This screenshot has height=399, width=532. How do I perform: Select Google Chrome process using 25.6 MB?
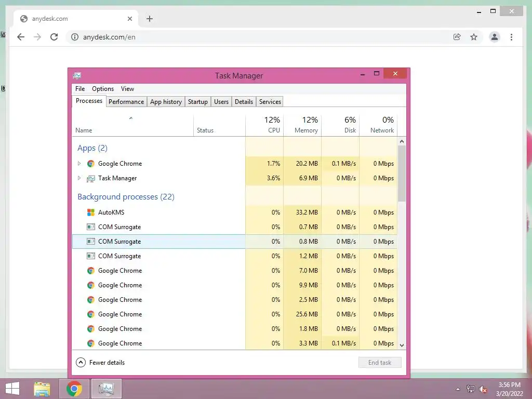click(x=234, y=314)
